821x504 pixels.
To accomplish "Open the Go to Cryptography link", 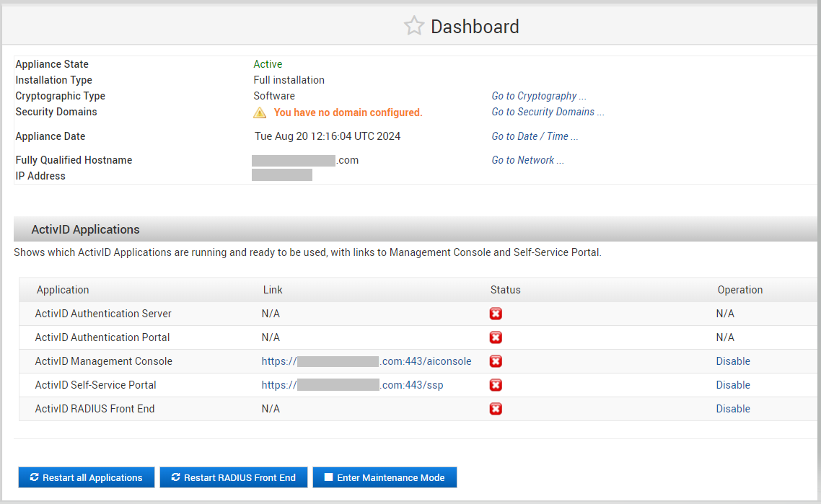I will pyautogui.click(x=538, y=96).
